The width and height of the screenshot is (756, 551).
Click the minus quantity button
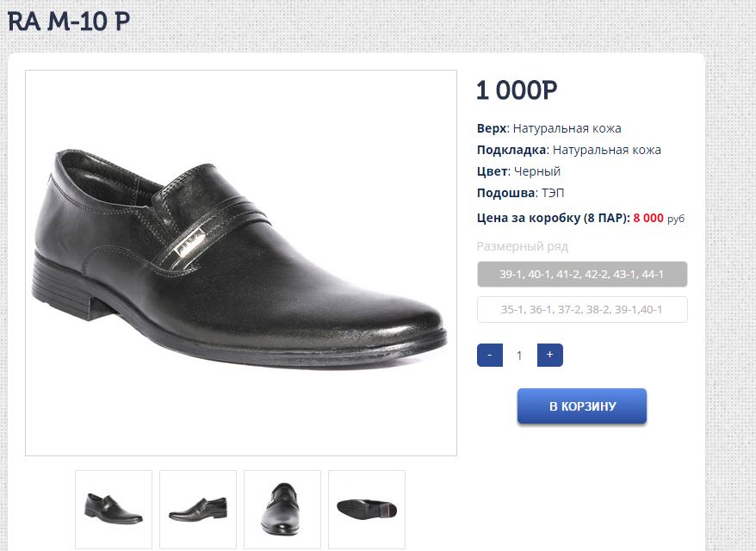click(489, 355)
